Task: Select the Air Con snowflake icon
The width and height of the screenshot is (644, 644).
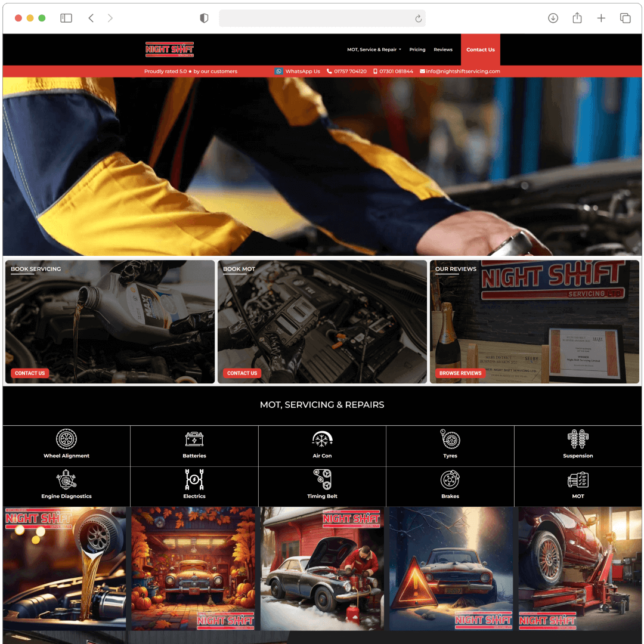Action: [x=322, y=439]
